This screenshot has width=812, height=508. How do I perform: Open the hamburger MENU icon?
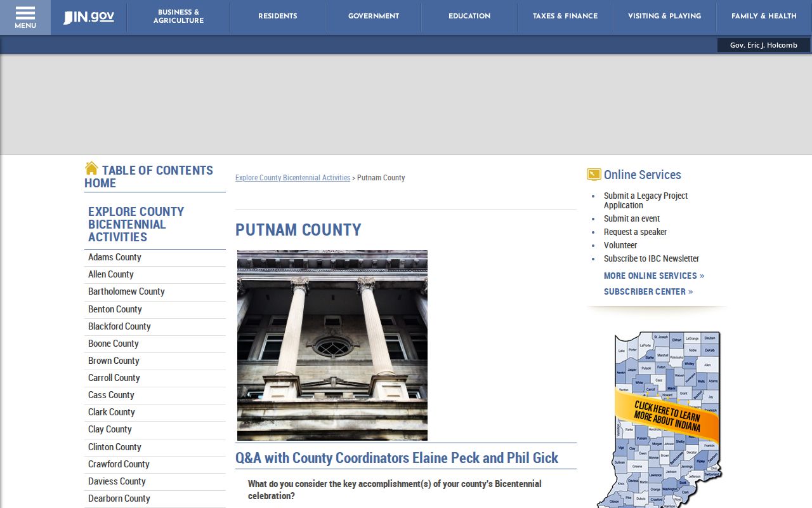[x=25, y=17]
